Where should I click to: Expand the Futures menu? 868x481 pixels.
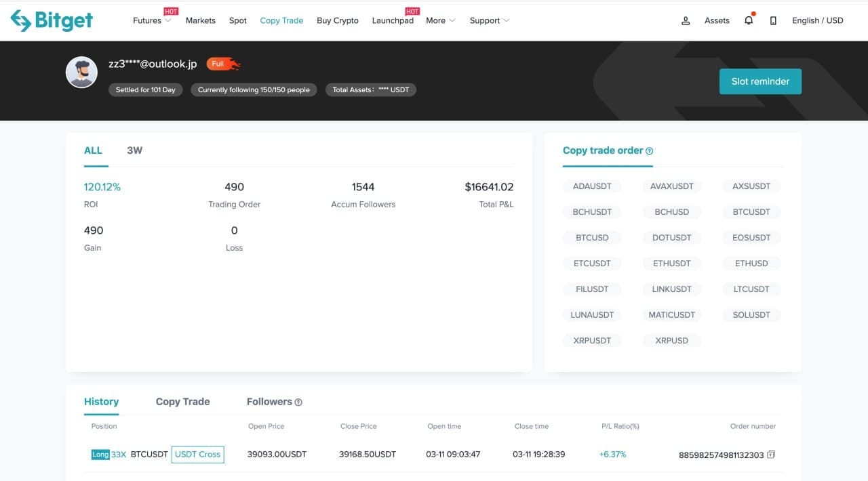(x=152, y=20)
